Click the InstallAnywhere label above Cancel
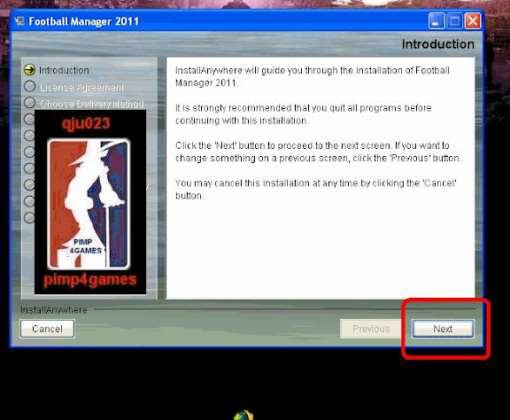Viewport: 510px width, 420px height. tap(54, 310)
